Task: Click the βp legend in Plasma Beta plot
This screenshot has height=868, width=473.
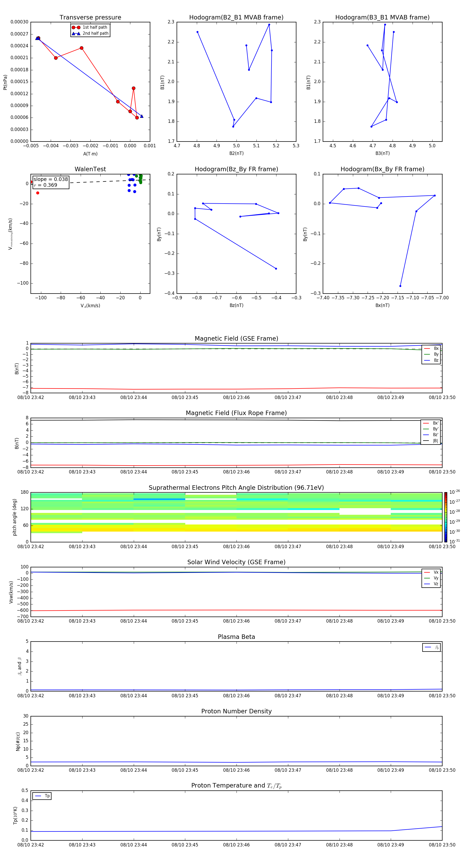Action: coord(431,647)
